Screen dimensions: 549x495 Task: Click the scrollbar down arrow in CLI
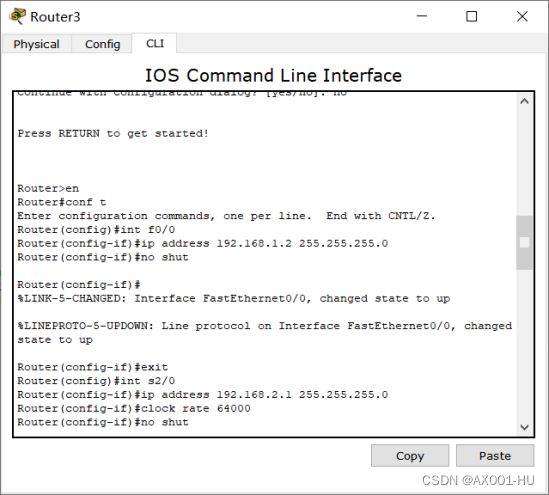524,427
